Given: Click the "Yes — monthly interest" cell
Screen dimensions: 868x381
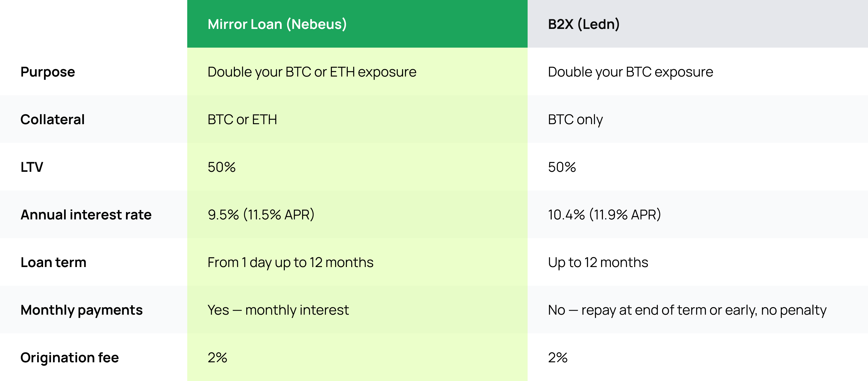Looking at the screenshot, I should [x=278, y=310].
